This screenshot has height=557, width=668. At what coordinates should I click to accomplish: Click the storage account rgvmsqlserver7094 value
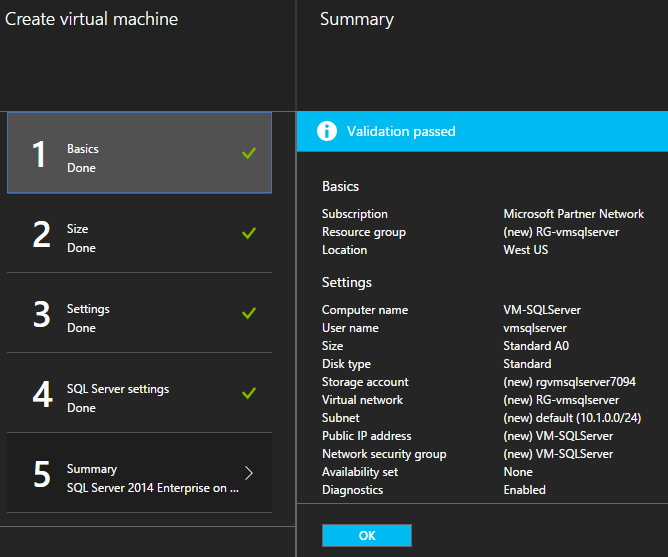[569, 382]
